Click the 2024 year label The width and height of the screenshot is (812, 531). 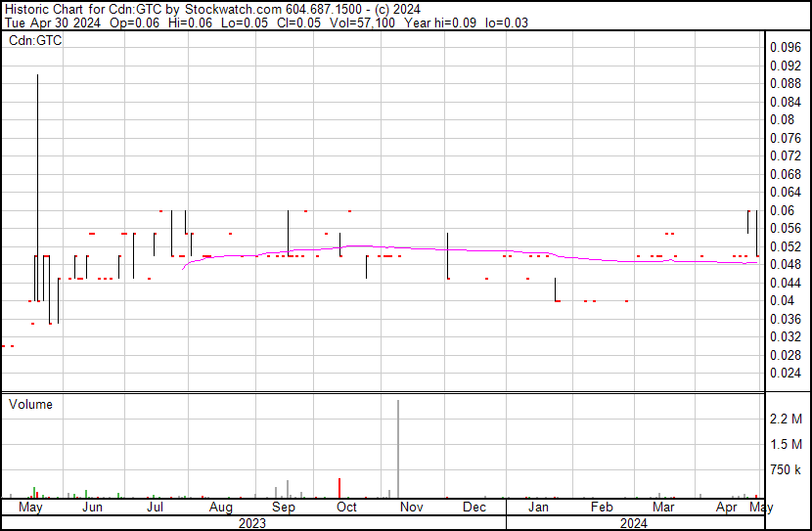(x=633, y=523)
